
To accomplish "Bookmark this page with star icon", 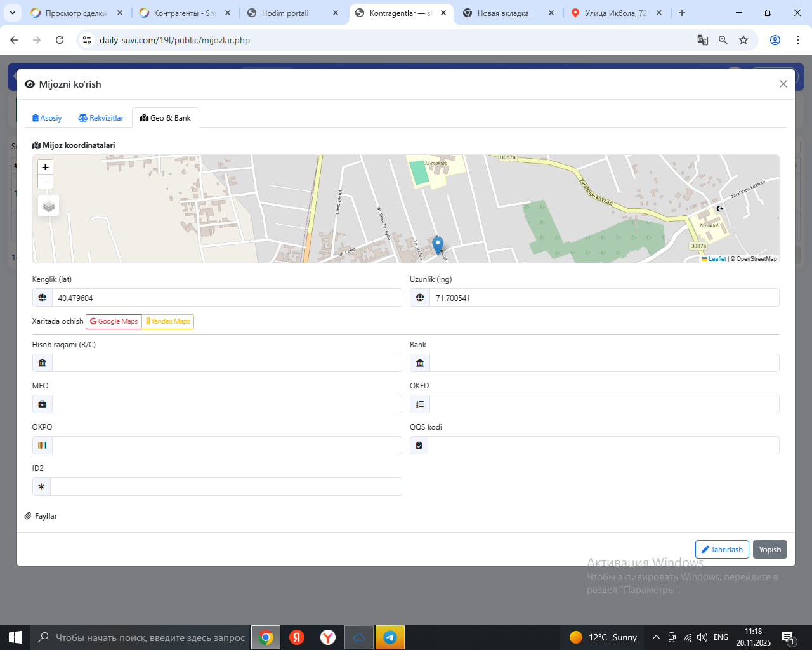I will point(743,40).
